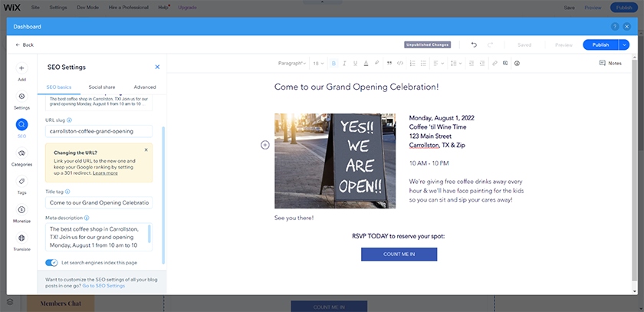Increase indent in editor toolbar

click(x=482, y=63)
